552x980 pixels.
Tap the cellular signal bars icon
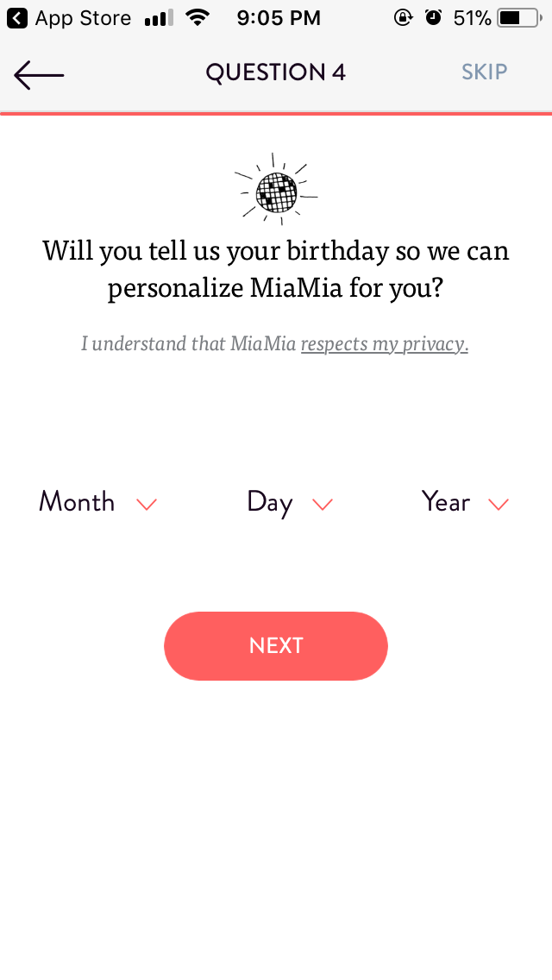(159, 17)
